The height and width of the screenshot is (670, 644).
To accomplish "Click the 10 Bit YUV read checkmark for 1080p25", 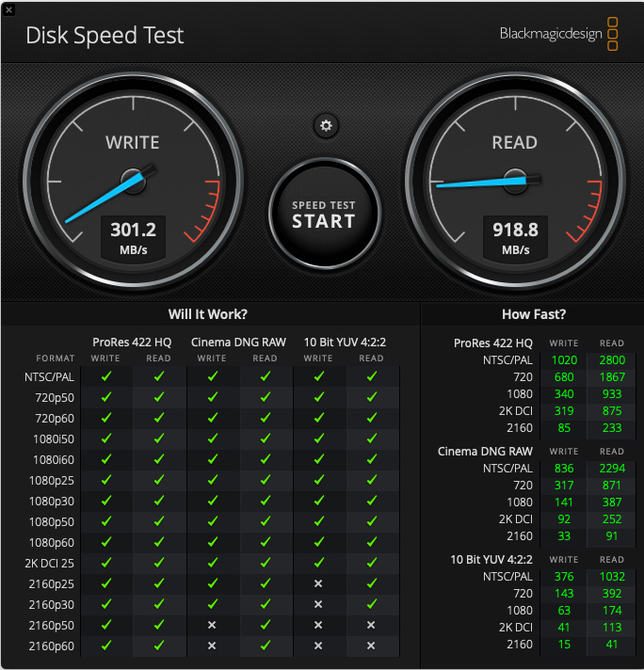I will tap(372, 480).
